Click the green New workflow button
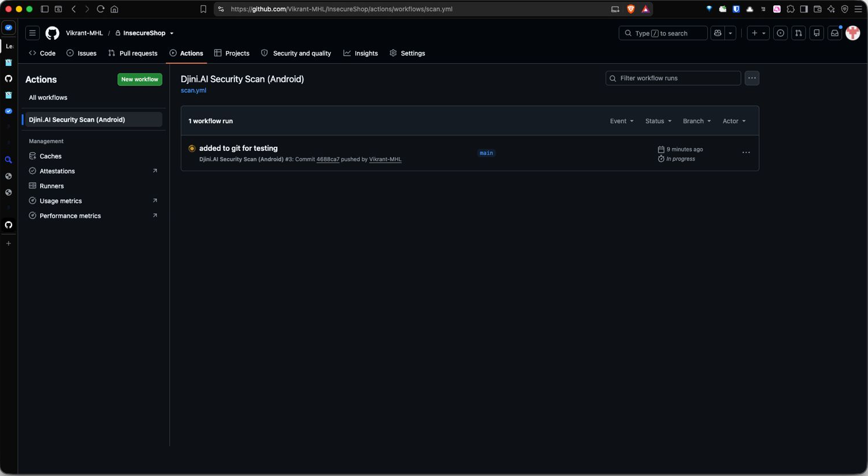 [139, 79]
